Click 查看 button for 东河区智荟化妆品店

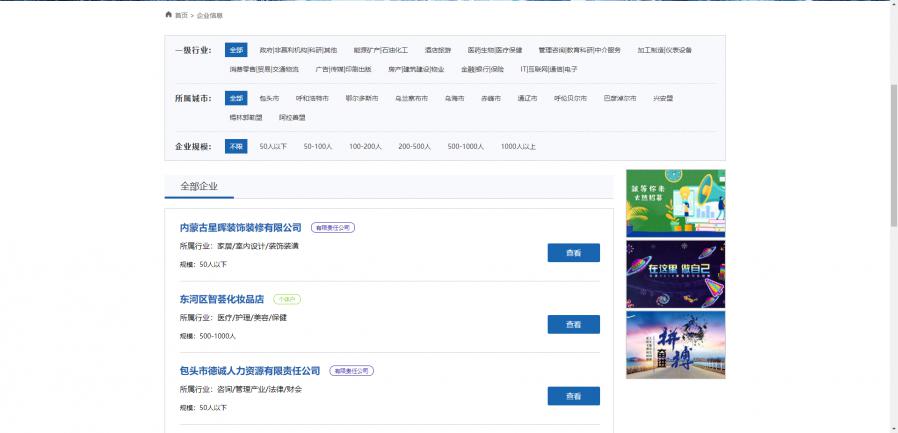573,324
